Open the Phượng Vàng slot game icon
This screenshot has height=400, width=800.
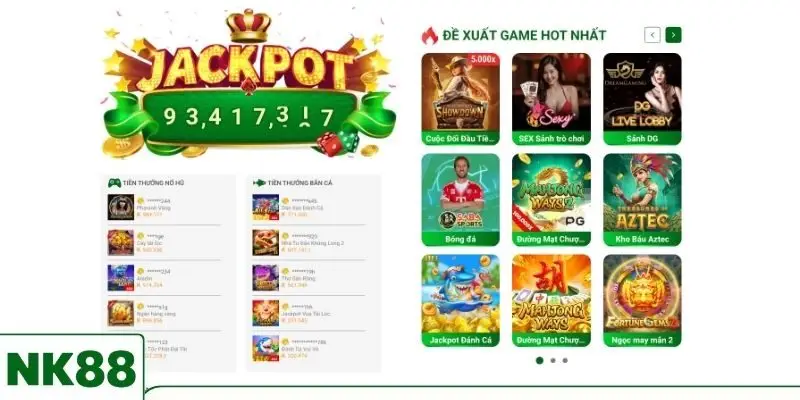coord(121,207)
